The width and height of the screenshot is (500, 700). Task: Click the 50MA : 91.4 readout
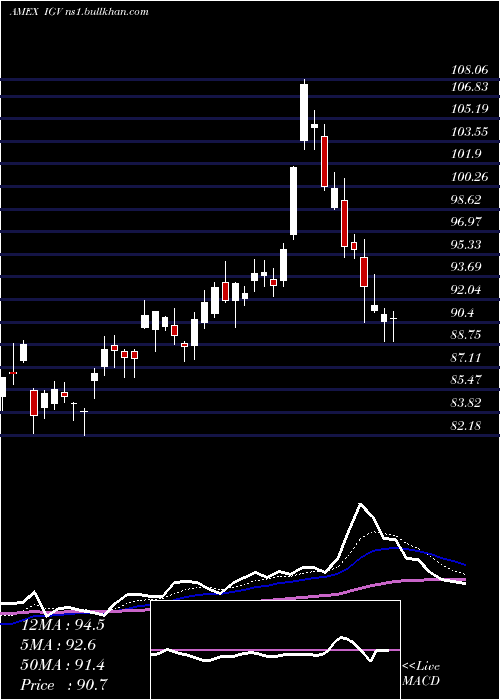(63, 665)
